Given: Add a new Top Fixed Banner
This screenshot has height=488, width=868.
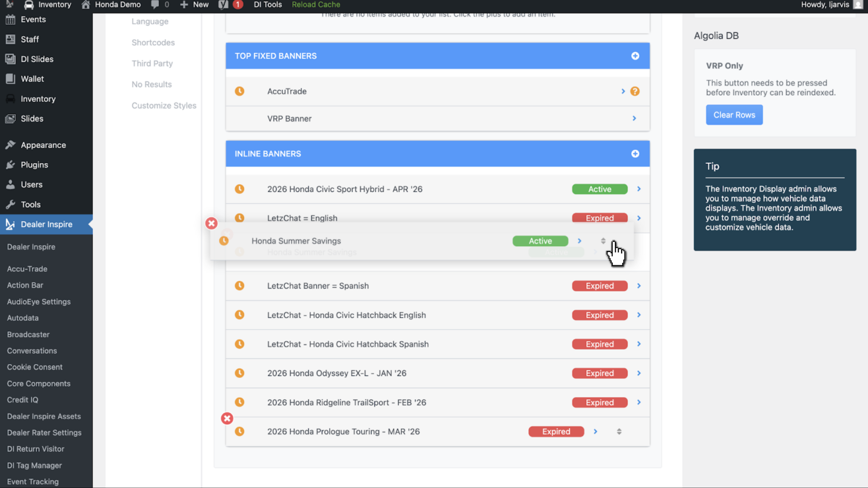Looking at the screenshot, I should point(635,56).
